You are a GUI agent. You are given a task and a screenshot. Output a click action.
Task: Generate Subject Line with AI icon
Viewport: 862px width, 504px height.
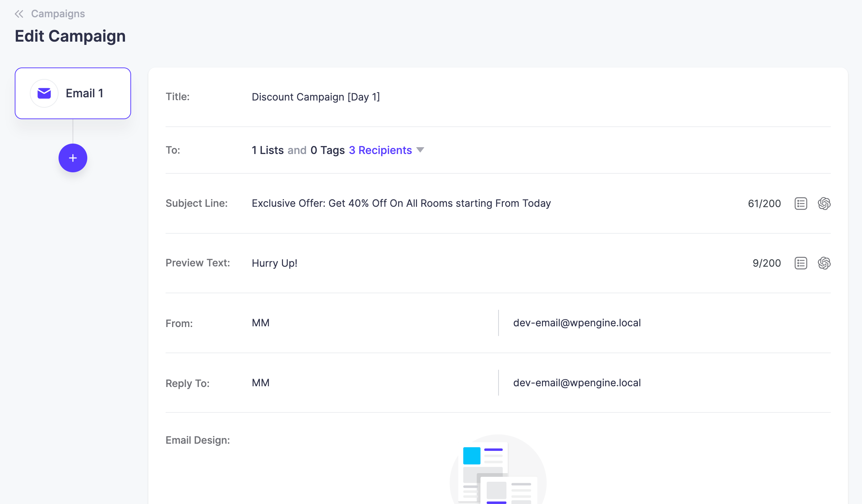pos(824,204)
